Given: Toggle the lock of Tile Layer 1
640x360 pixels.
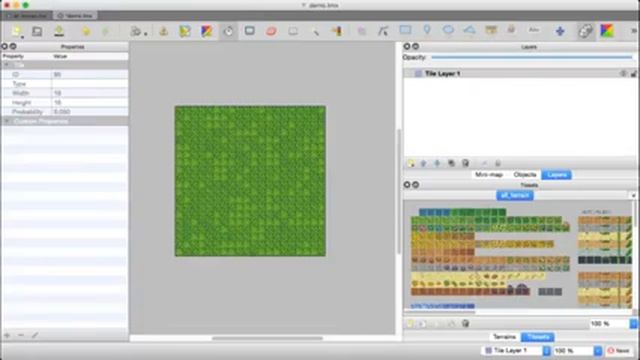Looking at the screenshot, I should (x=633, y=73).
